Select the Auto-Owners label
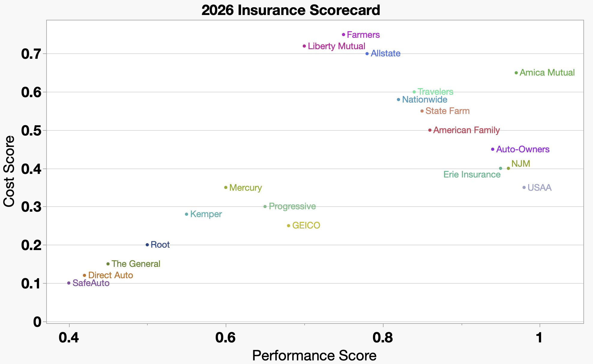 point(523,149)
